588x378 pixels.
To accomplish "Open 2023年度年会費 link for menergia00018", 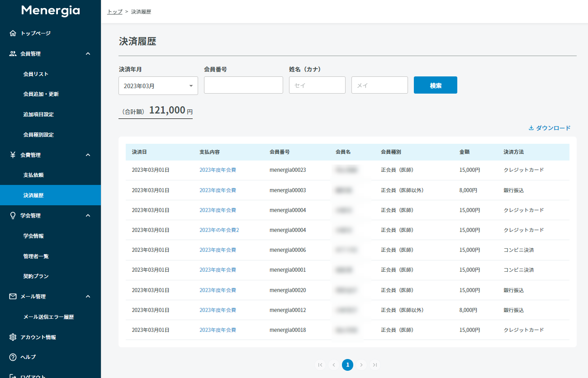I will [x=218, y=330].
